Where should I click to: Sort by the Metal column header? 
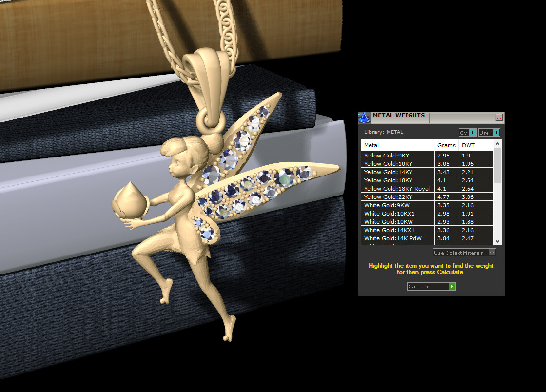tap(398, 145)
